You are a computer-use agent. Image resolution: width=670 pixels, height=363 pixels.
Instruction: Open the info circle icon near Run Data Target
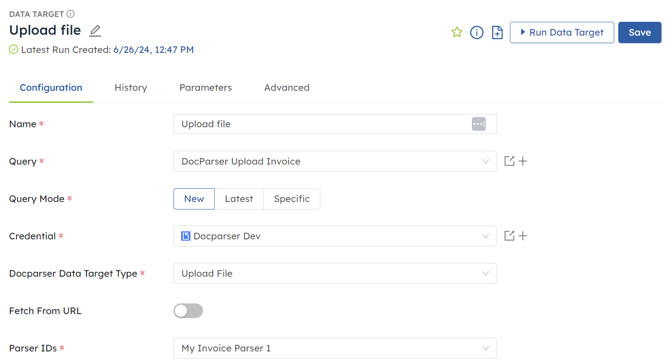[477, 32]
